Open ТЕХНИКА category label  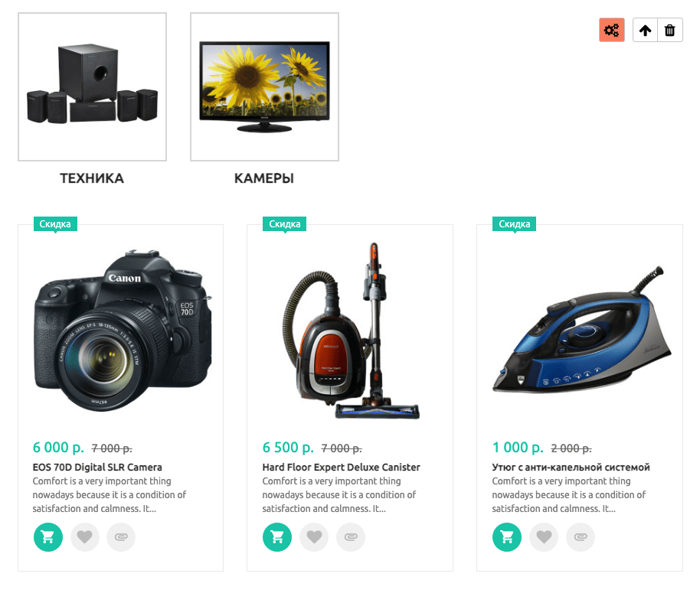coord(92,178)
